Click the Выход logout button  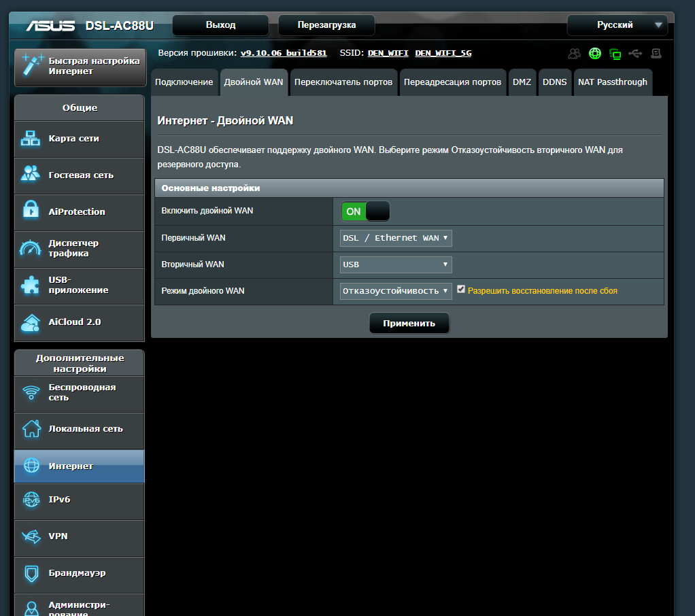[221, 25]
